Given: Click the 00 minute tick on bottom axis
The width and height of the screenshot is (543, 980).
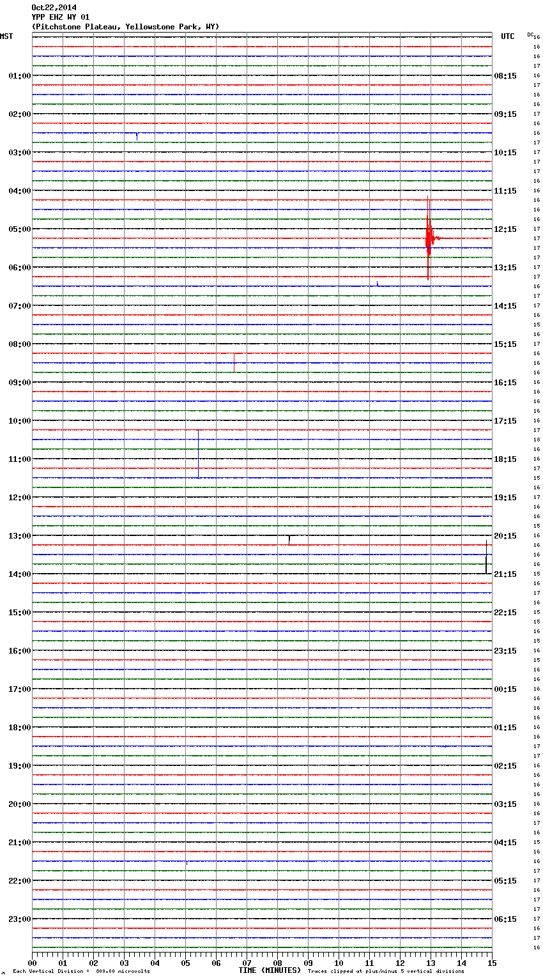Looking at the screenshot, I should 32,963.
